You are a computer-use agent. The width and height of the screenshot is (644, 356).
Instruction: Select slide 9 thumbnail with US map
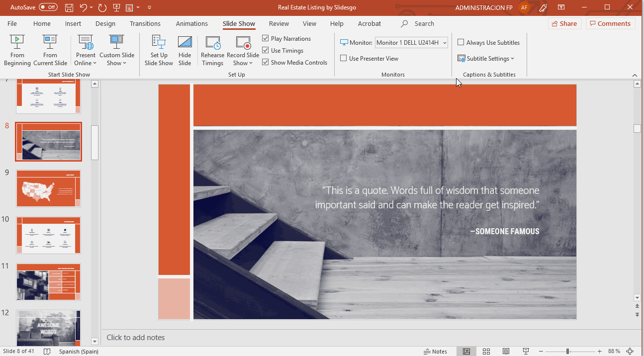coord(48,188)
